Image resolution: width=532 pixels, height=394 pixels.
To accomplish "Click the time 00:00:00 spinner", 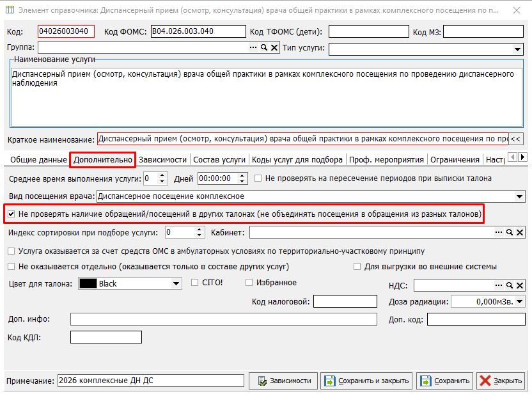I will pyautogui.click(x=242, y=178).
